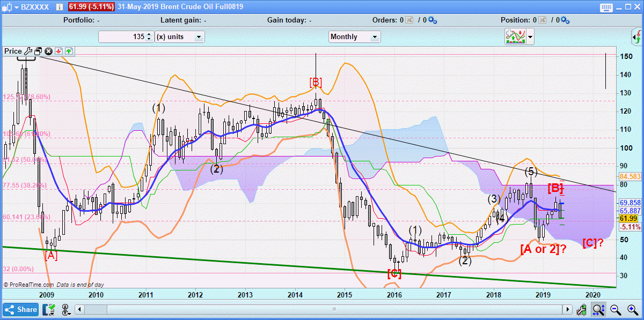Click the ProRealTime.com copyright text
Image resolution: width=644 pixels, height=320 pixels.
(28, 285)
